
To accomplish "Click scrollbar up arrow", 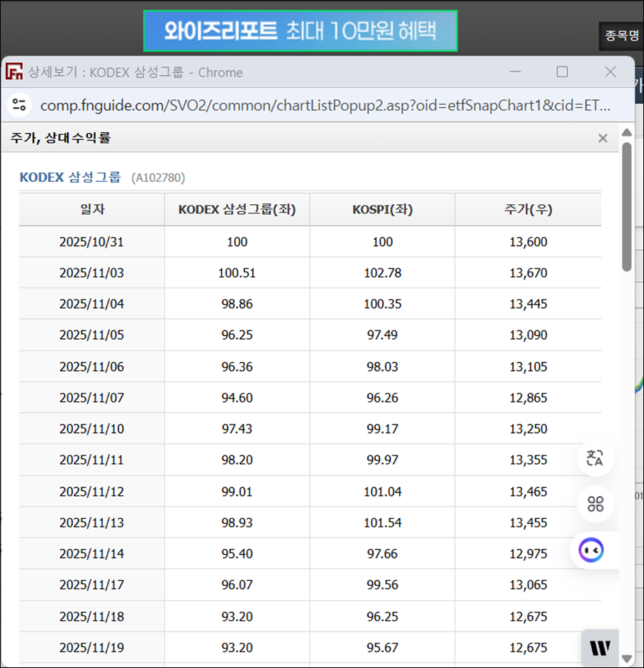I will 627,133.
